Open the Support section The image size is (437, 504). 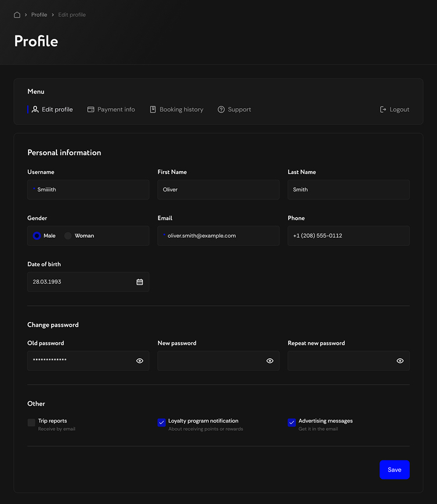234,109
